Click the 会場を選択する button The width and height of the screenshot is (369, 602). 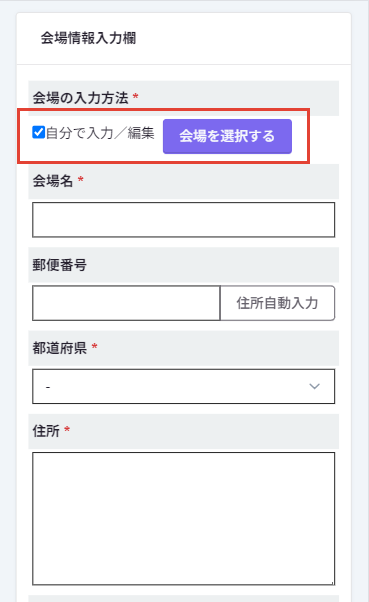pos(227,136)
